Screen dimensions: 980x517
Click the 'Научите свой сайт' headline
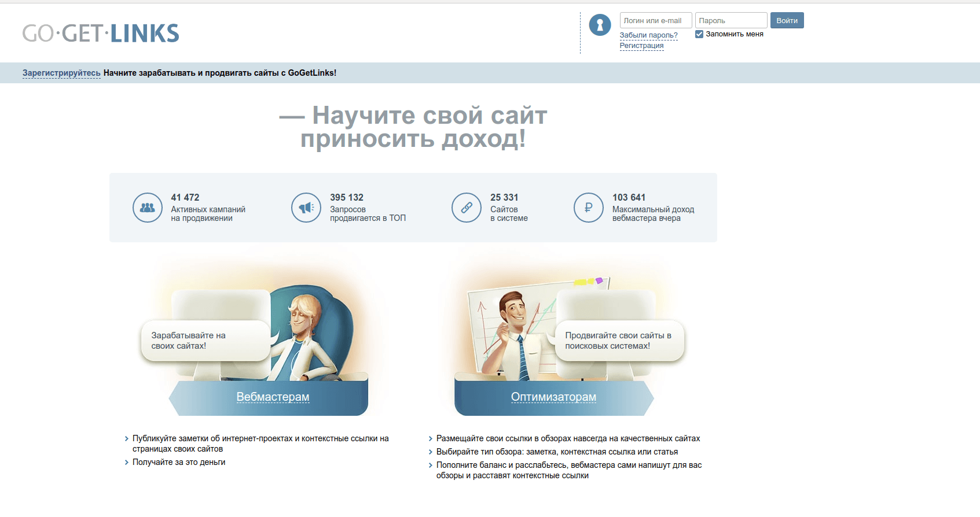tap(413, 127)
